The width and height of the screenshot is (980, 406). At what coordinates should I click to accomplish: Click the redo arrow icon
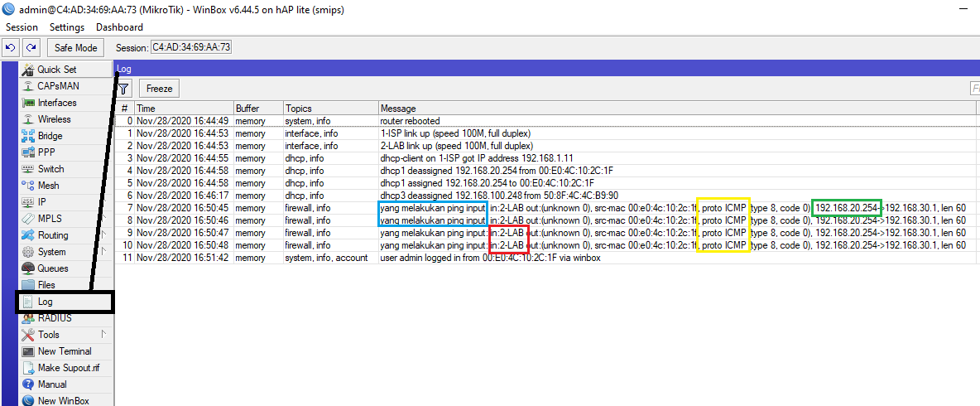pyautogui.click(x=31, y=47)
